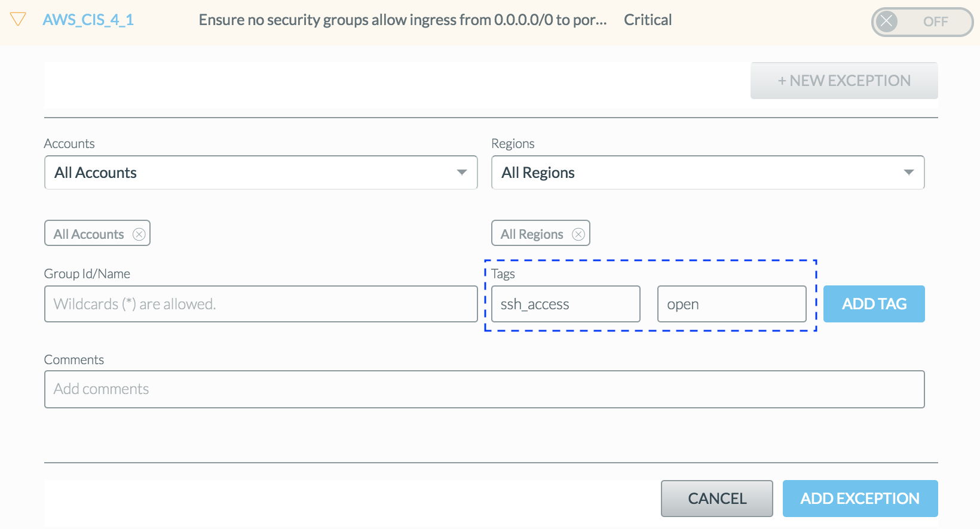Select the All Regions chip label
This screenshot has height=529, width=980.
coord(532,234)
